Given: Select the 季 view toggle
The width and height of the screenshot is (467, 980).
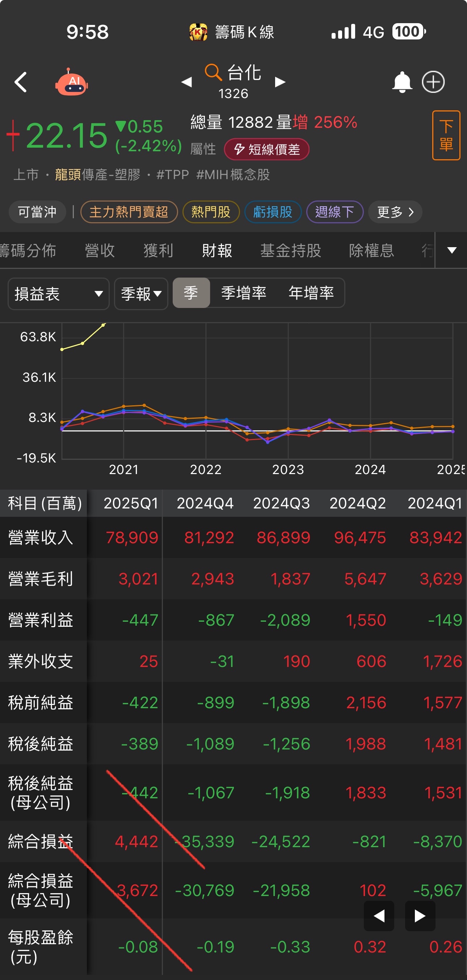Looking at the screenshot, I should pos(191,292).
